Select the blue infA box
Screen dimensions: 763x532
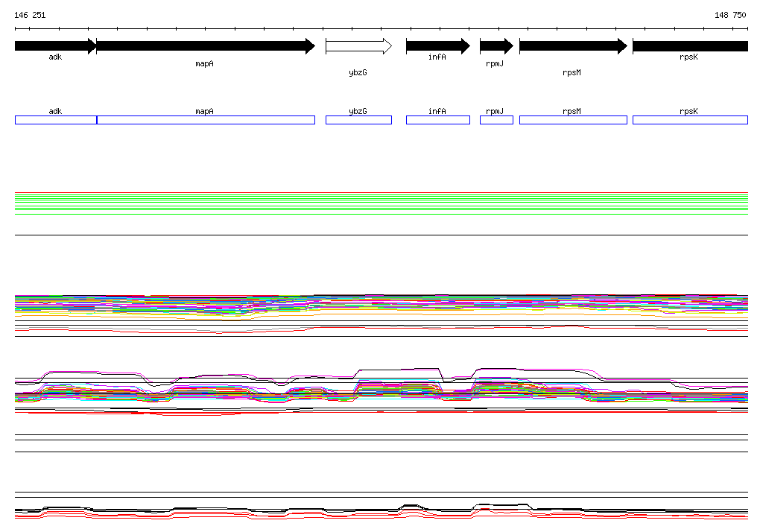click(x=438, y=120)
